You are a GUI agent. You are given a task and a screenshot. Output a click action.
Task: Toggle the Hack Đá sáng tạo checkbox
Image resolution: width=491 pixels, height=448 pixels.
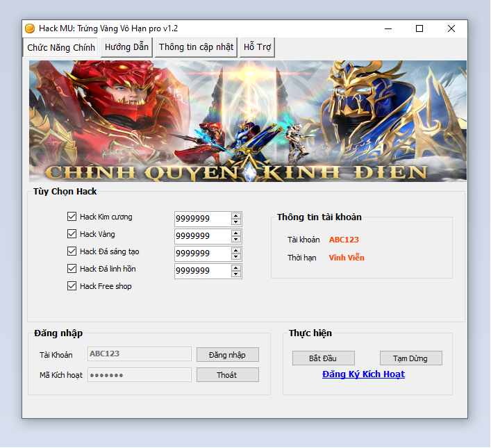(72, 251)
